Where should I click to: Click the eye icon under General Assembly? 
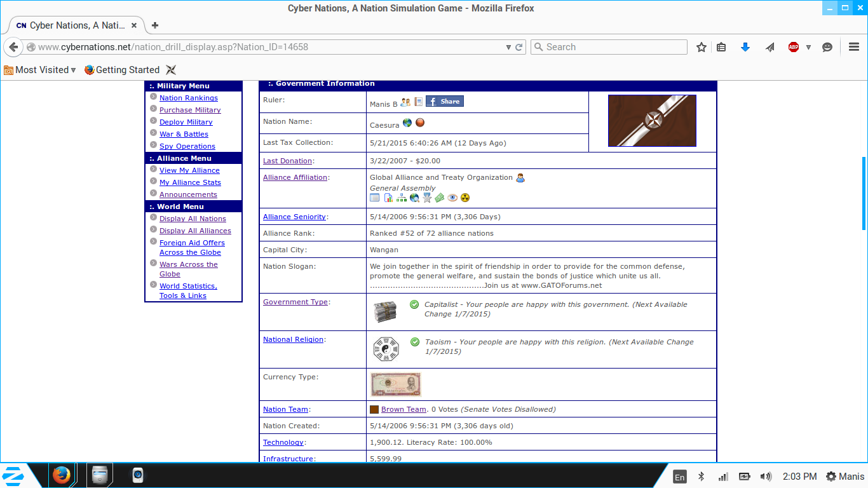point(452,198)
